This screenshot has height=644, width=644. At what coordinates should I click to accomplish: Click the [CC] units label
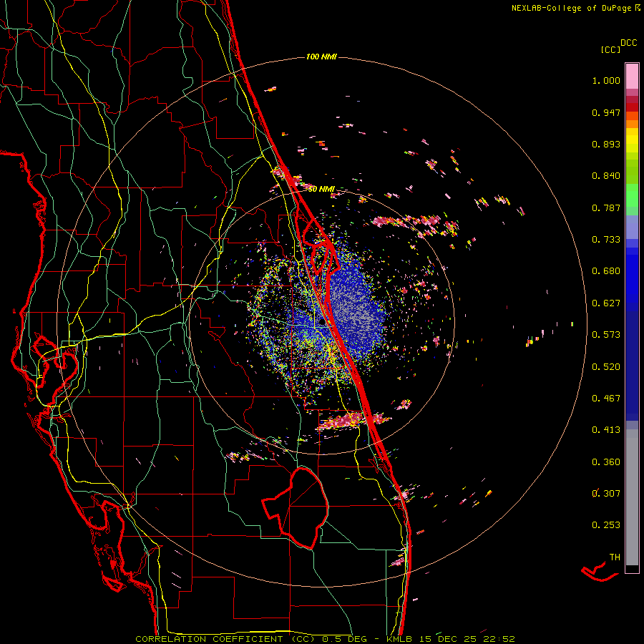(610, 49)
